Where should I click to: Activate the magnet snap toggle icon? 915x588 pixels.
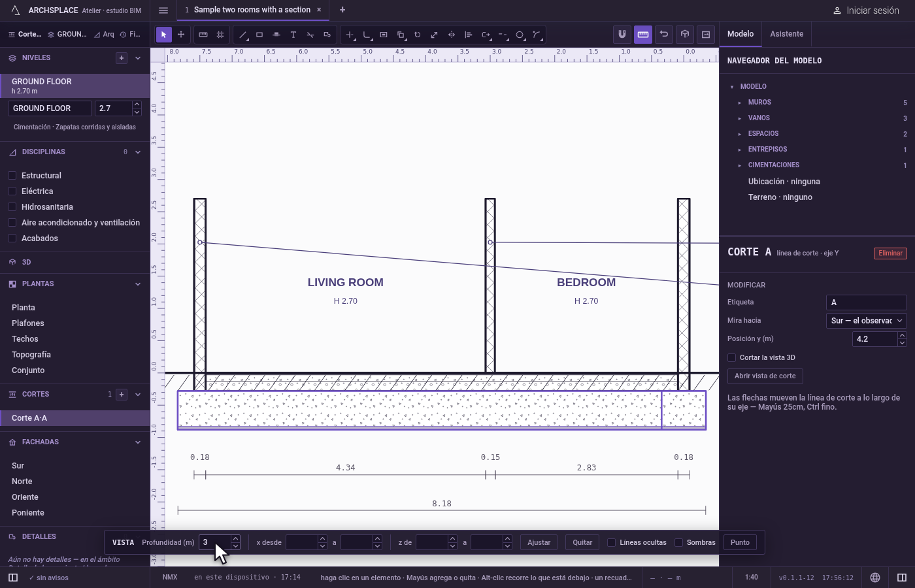pyautogui.click(x=622, y=35)
